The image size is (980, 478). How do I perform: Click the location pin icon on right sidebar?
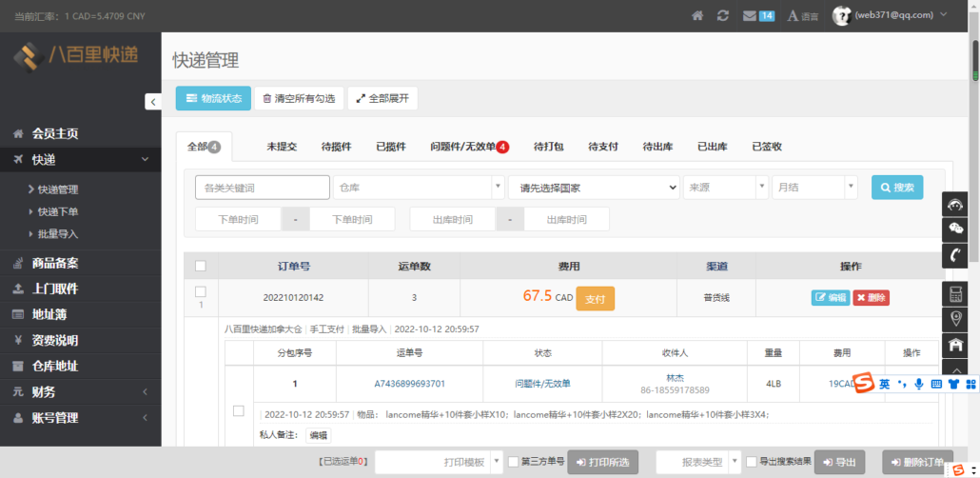pos(955,319)
